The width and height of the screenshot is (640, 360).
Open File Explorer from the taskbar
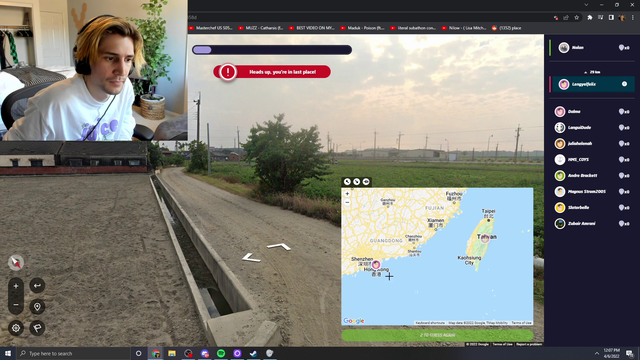[172, 353]
